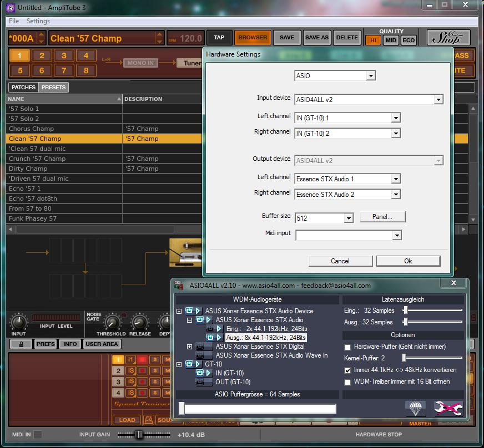Image resolution: width=484 pixels, height=448 pixels.
Task: Click the solo S button on track 4
Action: pyautogui.click(x=155, y=393)
